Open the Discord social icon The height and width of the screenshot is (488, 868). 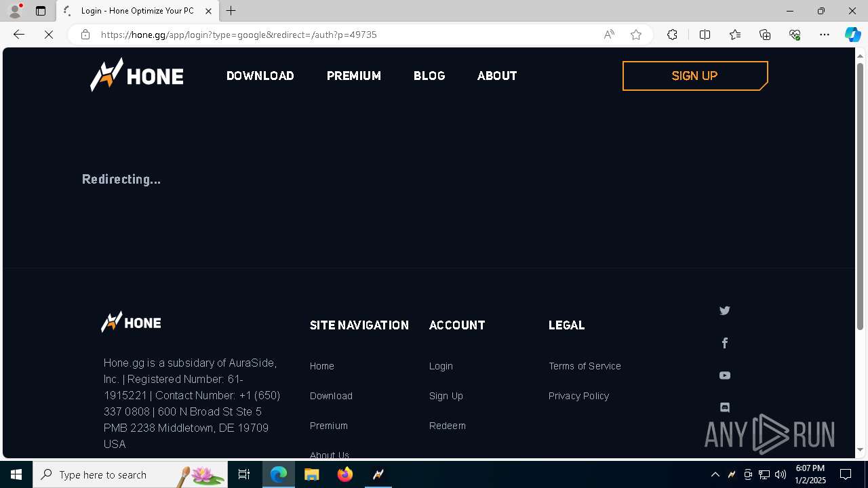coord(725,407)
